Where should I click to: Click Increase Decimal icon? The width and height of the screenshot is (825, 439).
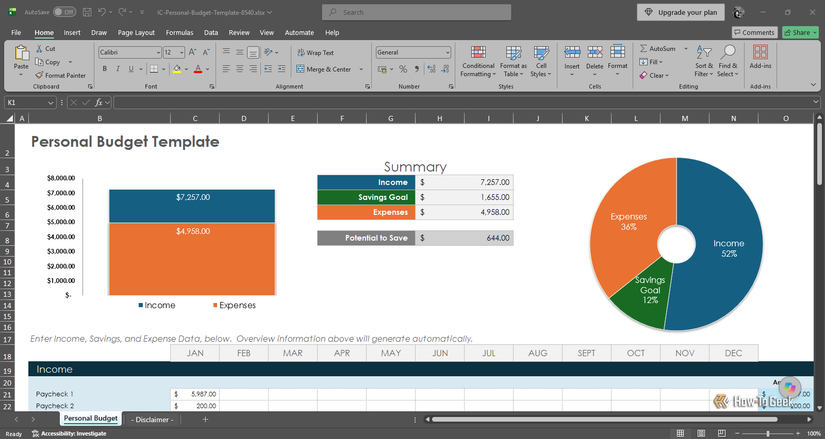431,69
